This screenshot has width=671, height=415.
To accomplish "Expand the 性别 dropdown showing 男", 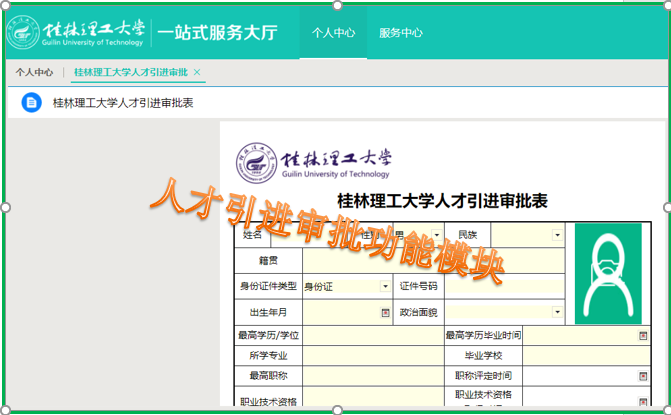I will (x=436, y=235).
